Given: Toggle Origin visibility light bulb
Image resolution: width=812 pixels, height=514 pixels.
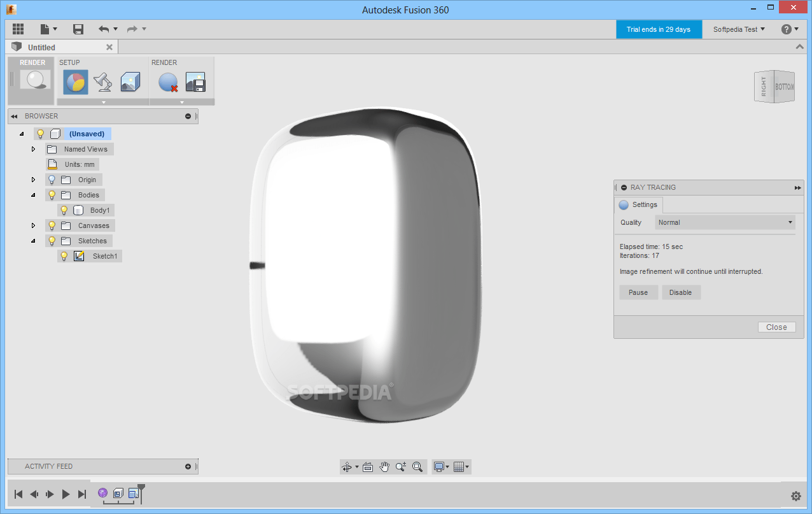Looking at the screenshot, I should pos(52,180).
